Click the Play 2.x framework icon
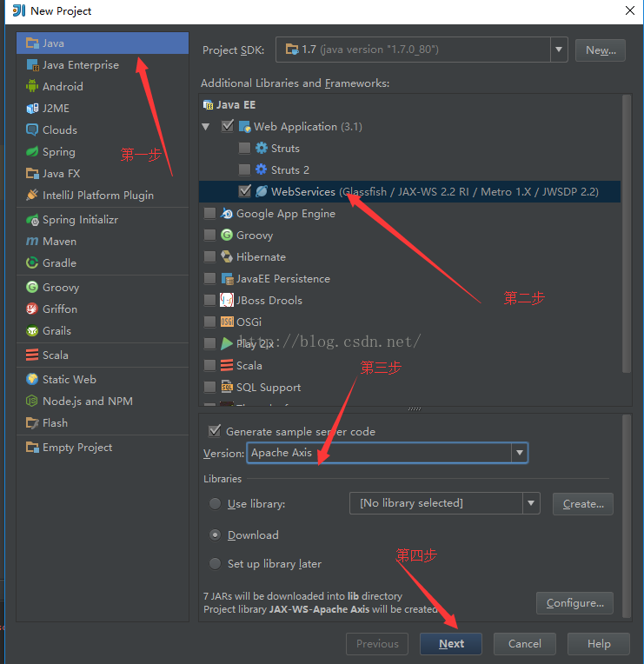644x664 pixels. click(227, 343)
